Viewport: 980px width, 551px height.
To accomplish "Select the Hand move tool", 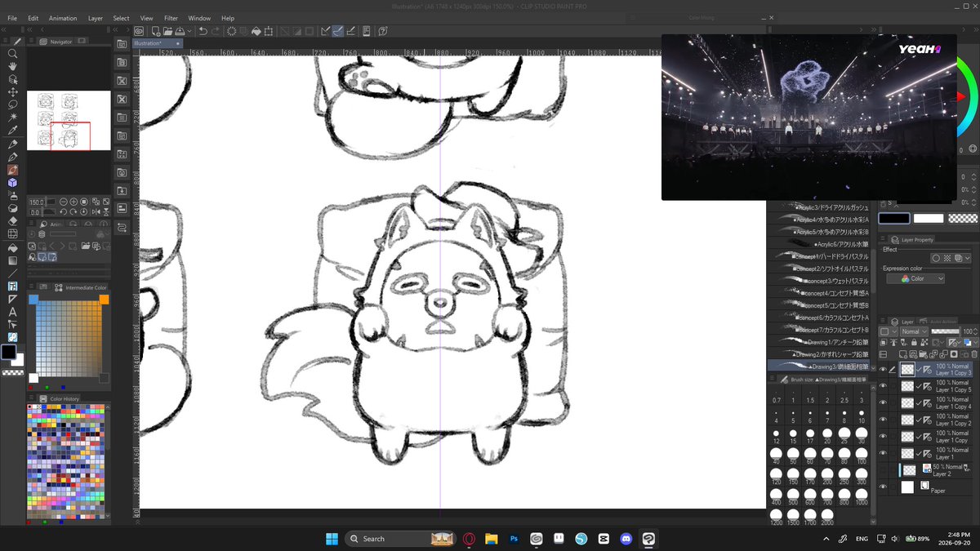I will coord(12,67).
